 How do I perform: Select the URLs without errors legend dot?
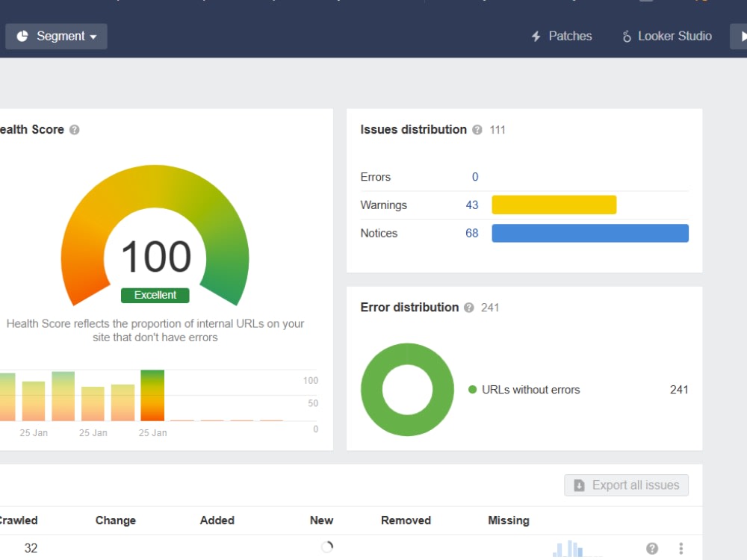click(x=473, y=390)
